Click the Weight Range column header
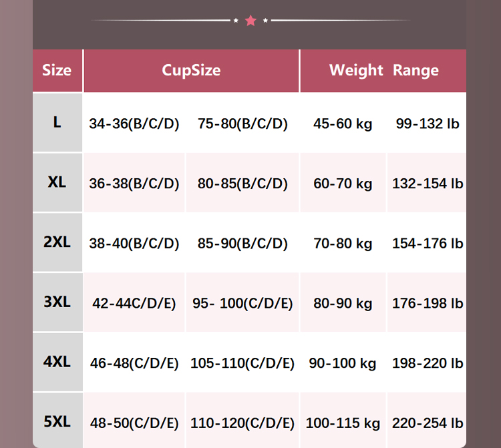501x448 pixels. (x=383, y=70)
